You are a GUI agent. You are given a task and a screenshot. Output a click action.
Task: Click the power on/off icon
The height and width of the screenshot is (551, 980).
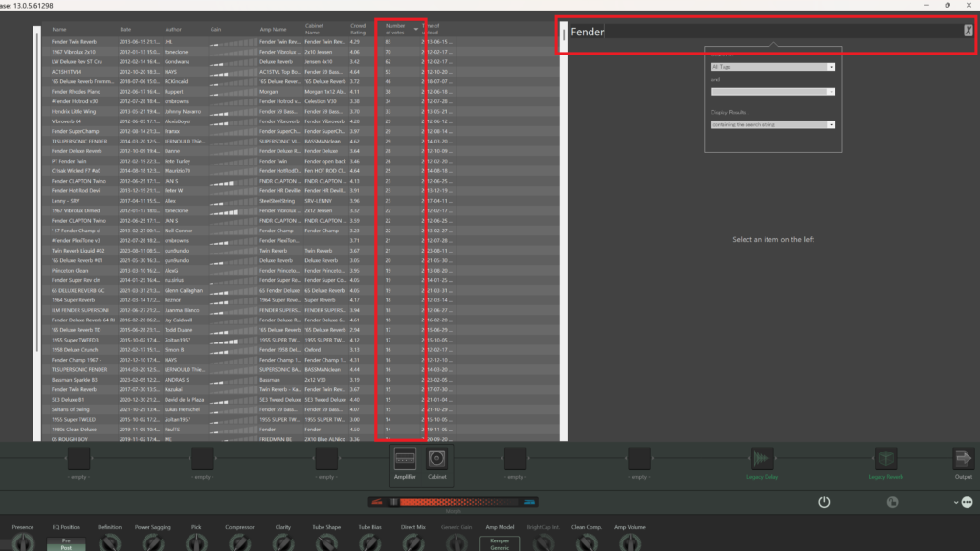pyautogui.click(x=824, y=502)
